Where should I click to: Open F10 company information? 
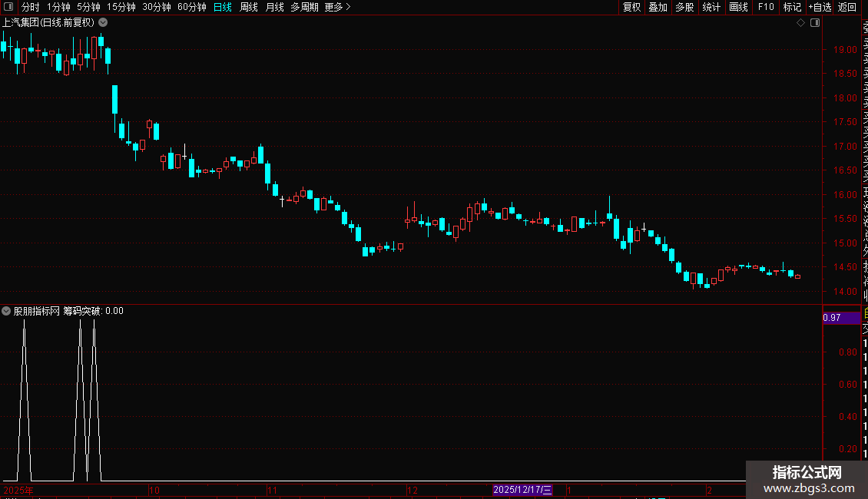coord(766,7)
